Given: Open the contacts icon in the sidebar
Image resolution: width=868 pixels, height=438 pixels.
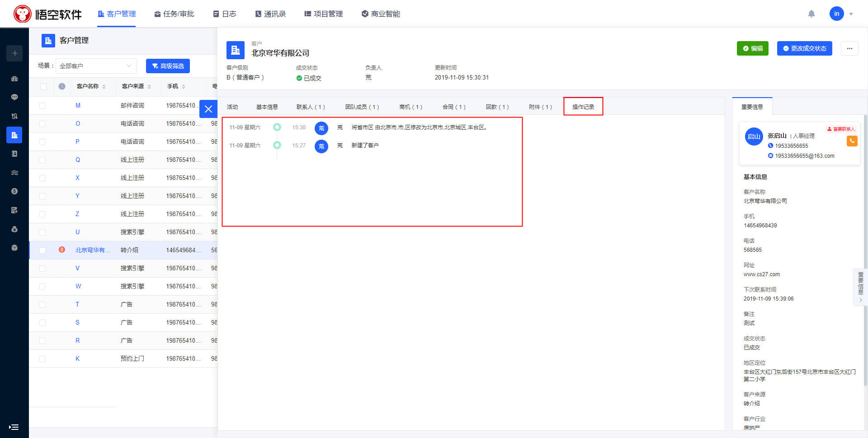Looking at the screenshot, I should (14, 154).
